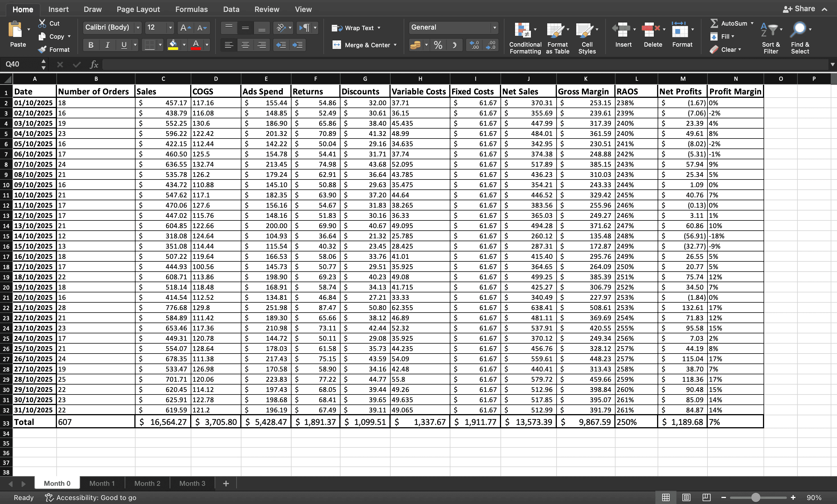Switch to the Formulas ribbon tab
Screen dimensions: 837x504
coord(191,9)
